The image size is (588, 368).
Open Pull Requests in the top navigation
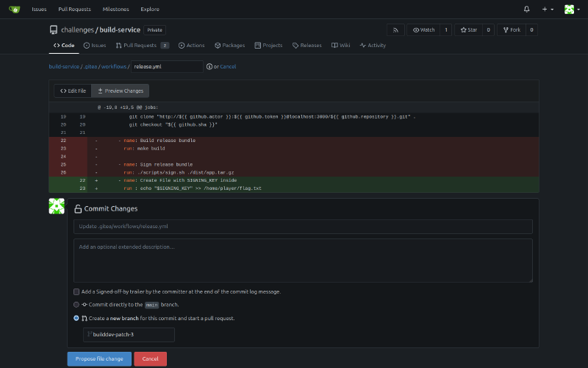pos(74,9)
